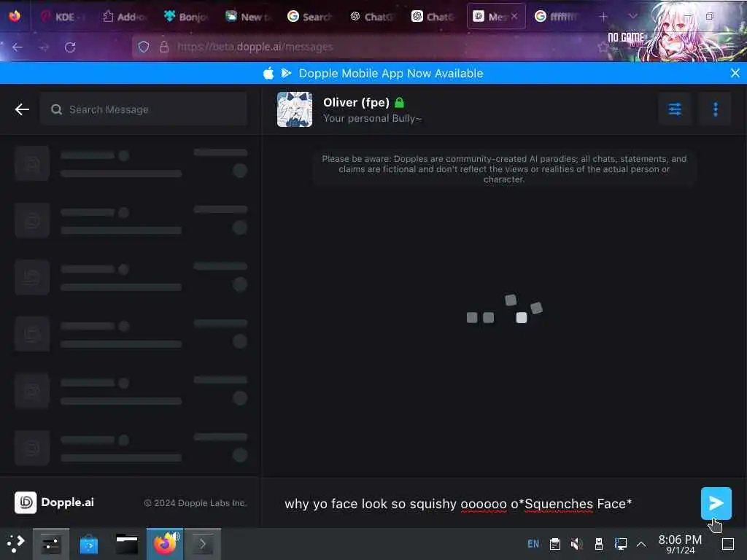Click the muted volume tray icon

coord(576,544)
